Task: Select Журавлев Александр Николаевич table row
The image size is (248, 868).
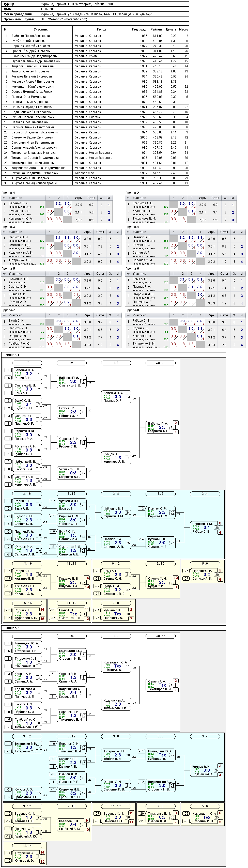Action: tap(95, 61)
